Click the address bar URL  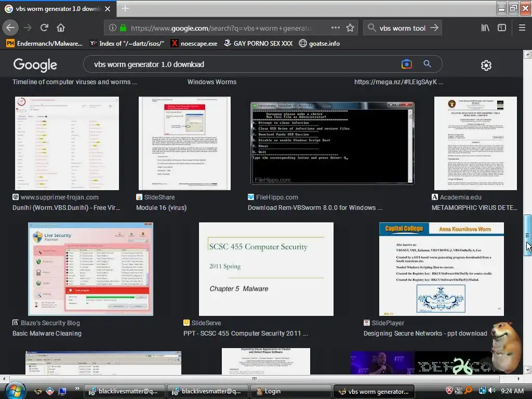(220, 28)
